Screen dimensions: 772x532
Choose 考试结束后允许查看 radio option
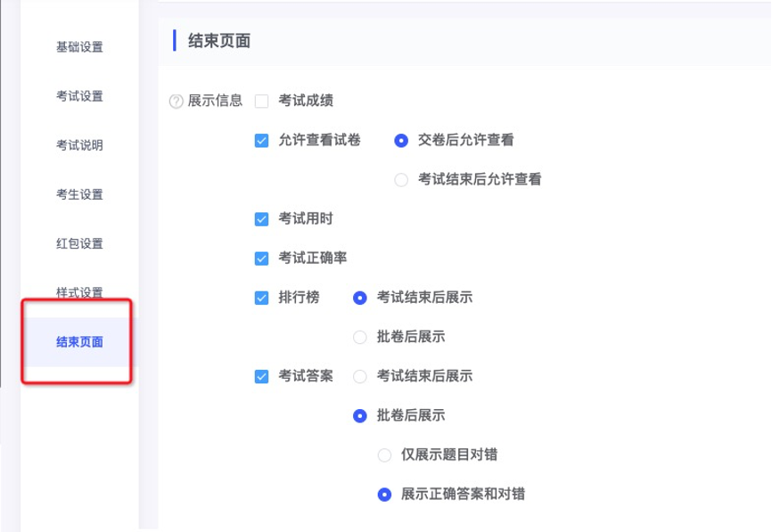click(x=401, y=180)
